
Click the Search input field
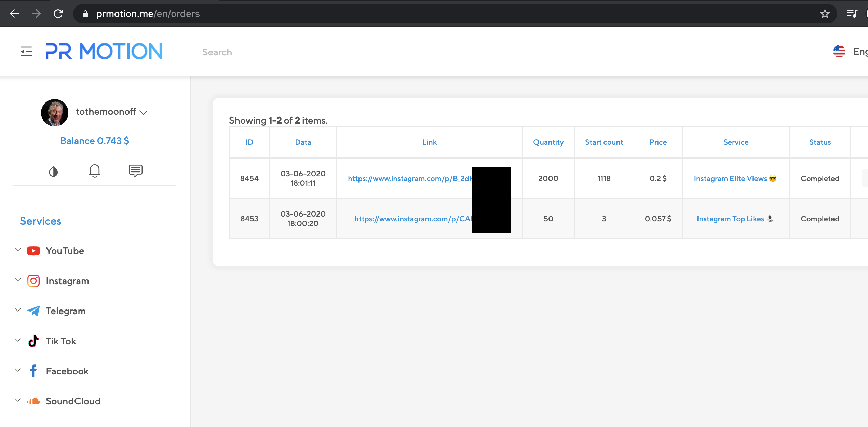coord(217,52)
